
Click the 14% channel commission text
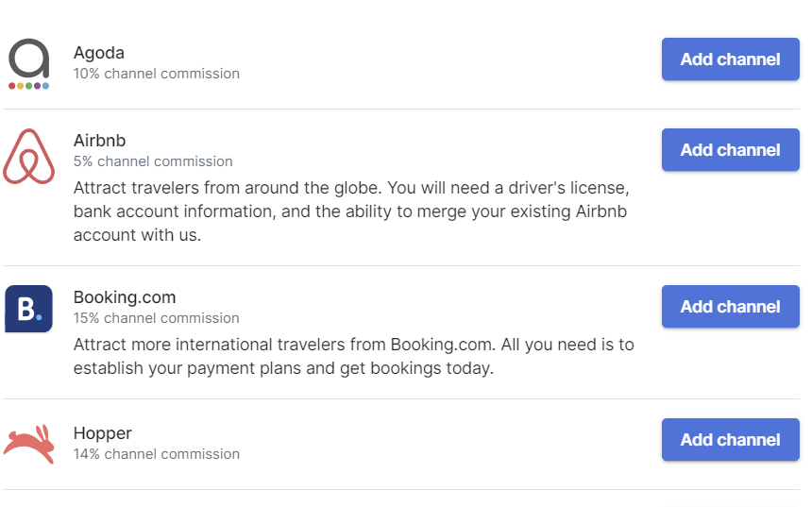(x=157, y=454)
